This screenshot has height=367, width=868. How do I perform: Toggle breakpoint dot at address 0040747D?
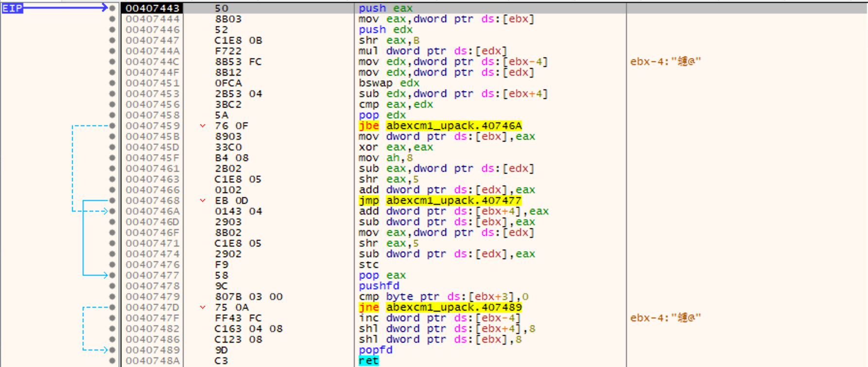(112, 307)
